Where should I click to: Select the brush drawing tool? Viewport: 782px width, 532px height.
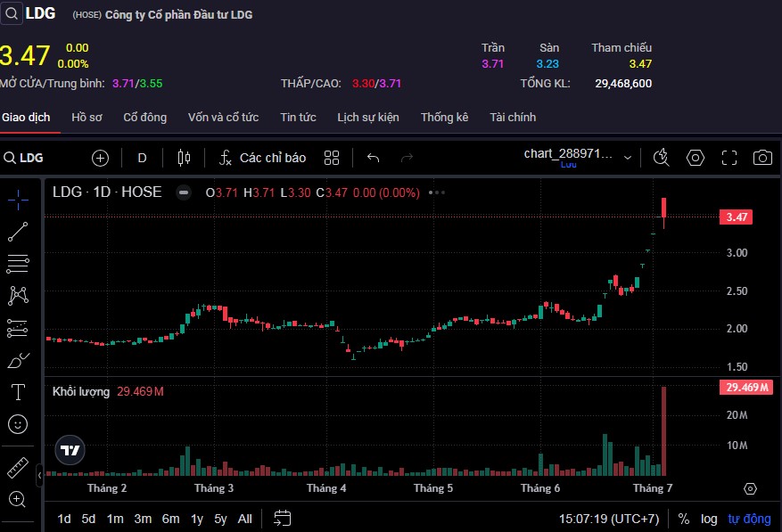pyautogui.click(x=18, y=360)
